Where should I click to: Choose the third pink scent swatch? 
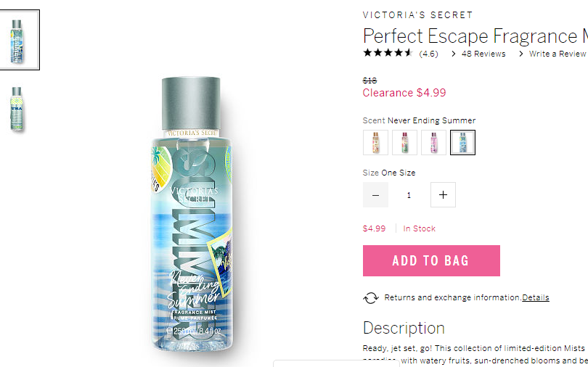tap(433, 142)
